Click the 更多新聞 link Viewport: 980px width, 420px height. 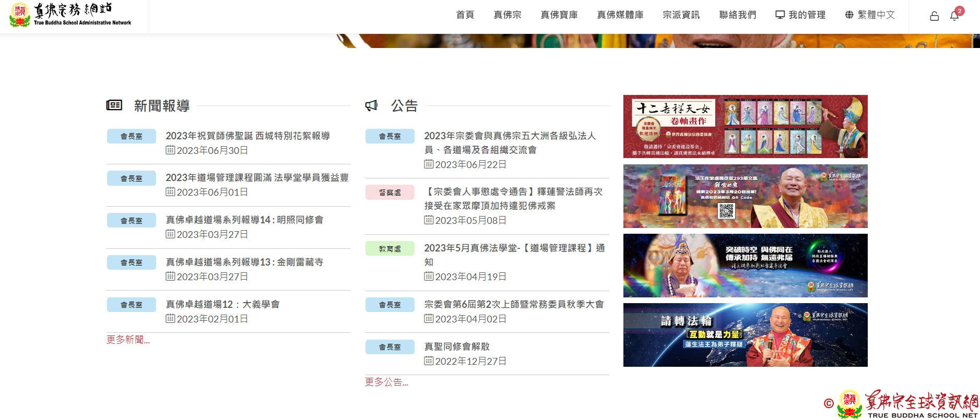[128, 340]
